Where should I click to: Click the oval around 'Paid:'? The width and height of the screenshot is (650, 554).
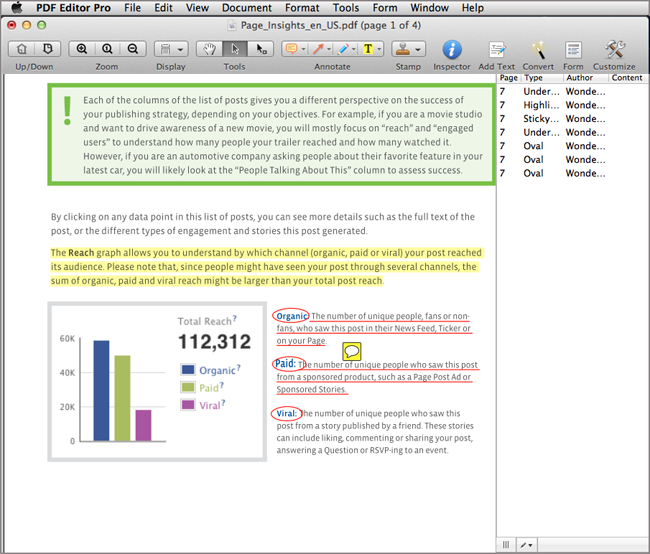tap(289, 364)
